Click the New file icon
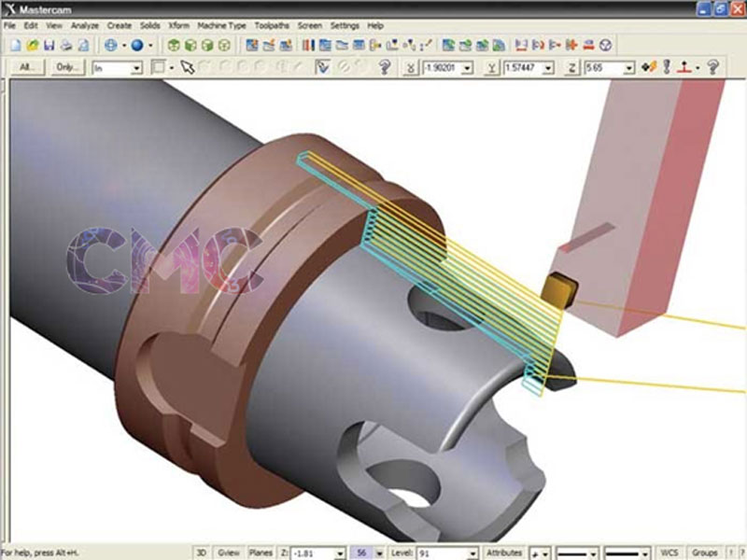Screen dimensions: 747x560 pyautogui.click(x=16, y=45)
